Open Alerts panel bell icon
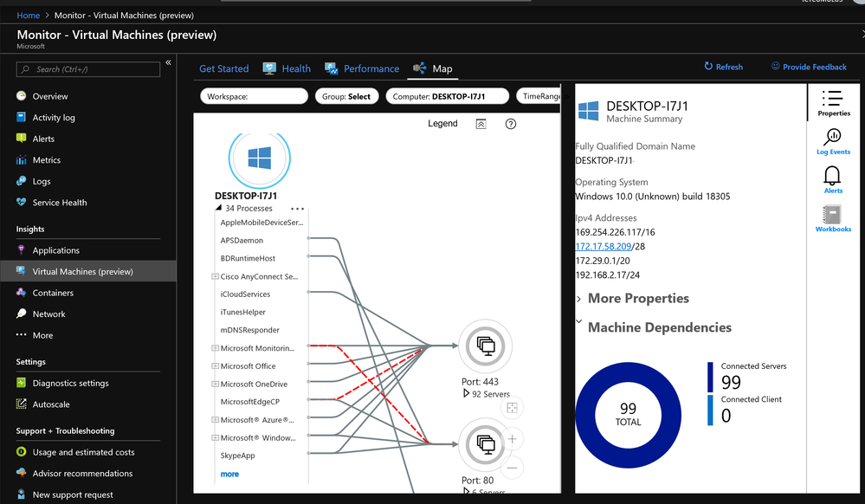Image resolution: width=865 pixels, height=504 pixels. [x=833, y=180]
